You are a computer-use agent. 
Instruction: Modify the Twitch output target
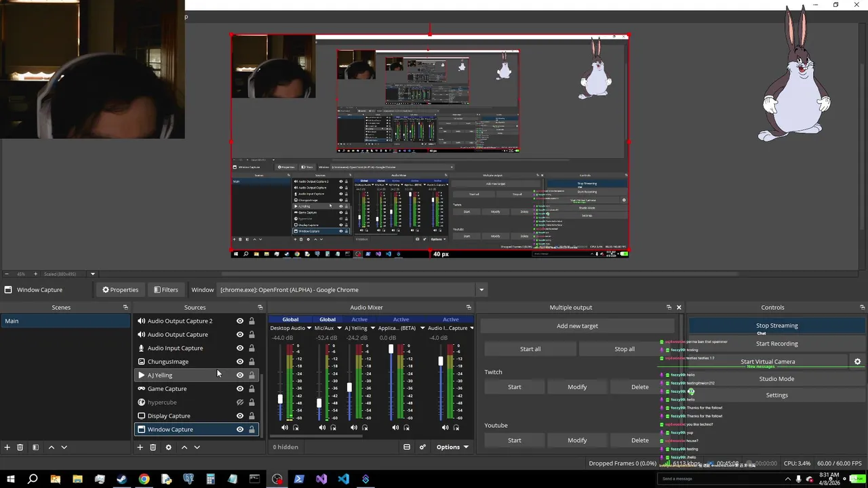click(x=577, y=387)
